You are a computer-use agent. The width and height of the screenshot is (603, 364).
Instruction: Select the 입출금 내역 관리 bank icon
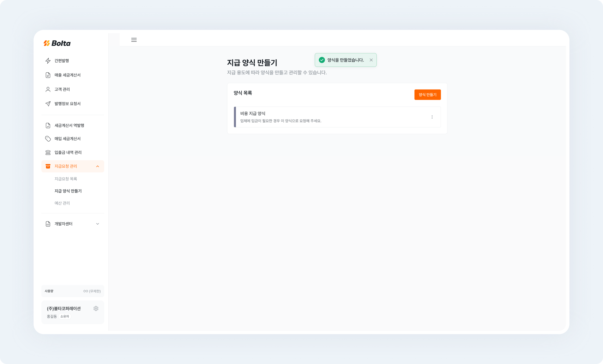pyautogui.click(x=48, y=152)
